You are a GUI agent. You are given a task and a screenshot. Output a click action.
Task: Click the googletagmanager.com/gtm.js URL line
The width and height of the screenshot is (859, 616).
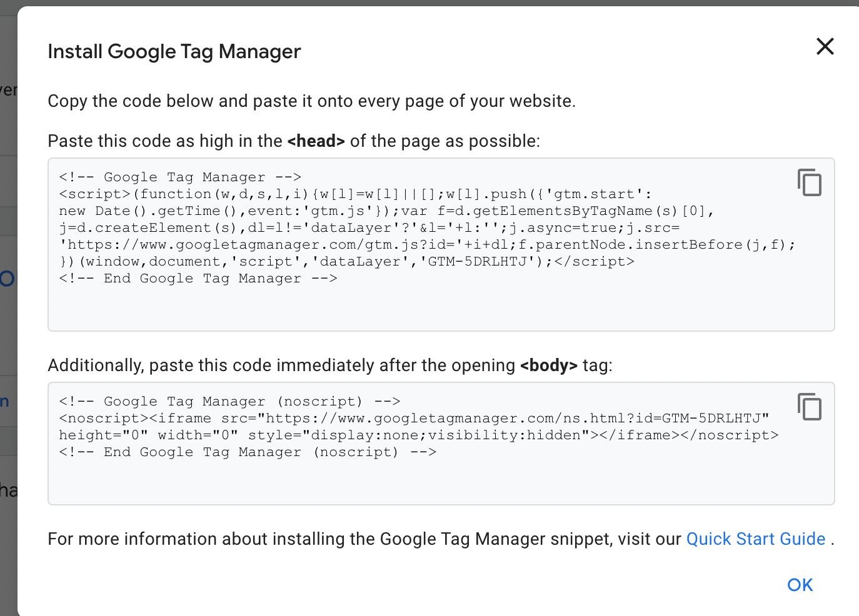tap(428, 245)
